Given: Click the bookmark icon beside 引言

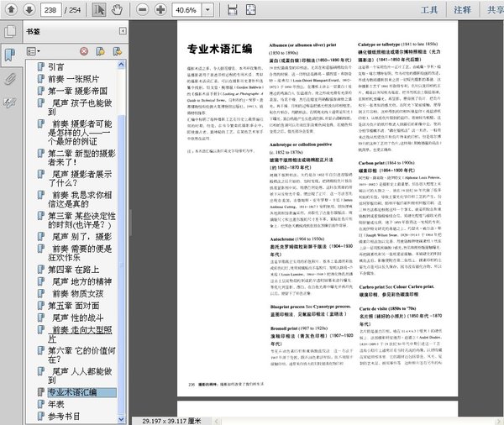Looking at the screenshot, I should pyautogui.click(x=41, y=66).
